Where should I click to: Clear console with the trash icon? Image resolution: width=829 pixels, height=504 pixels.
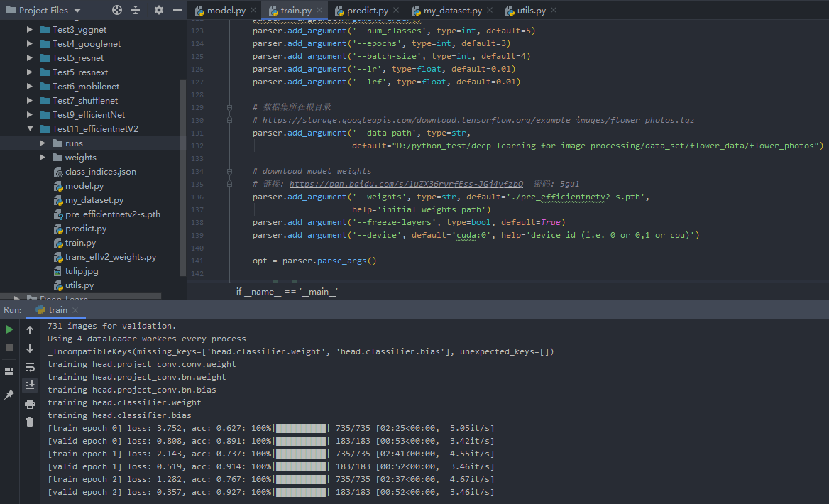click(x=30, y=422)
